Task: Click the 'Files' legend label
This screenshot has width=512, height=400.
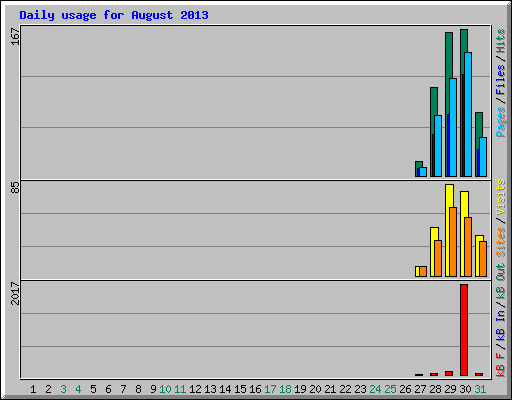Action: 501,80
